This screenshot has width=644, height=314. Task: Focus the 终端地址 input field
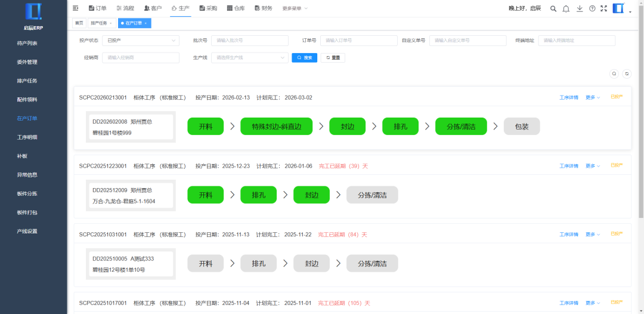577,40
